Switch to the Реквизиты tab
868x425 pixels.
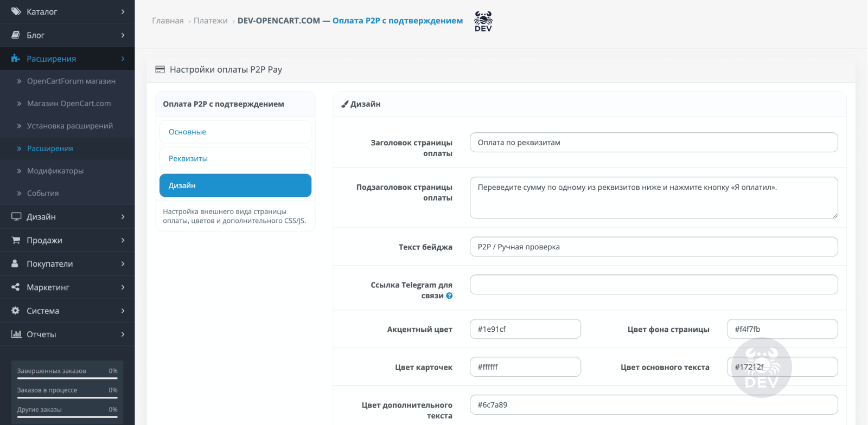[x=235, y=158]
